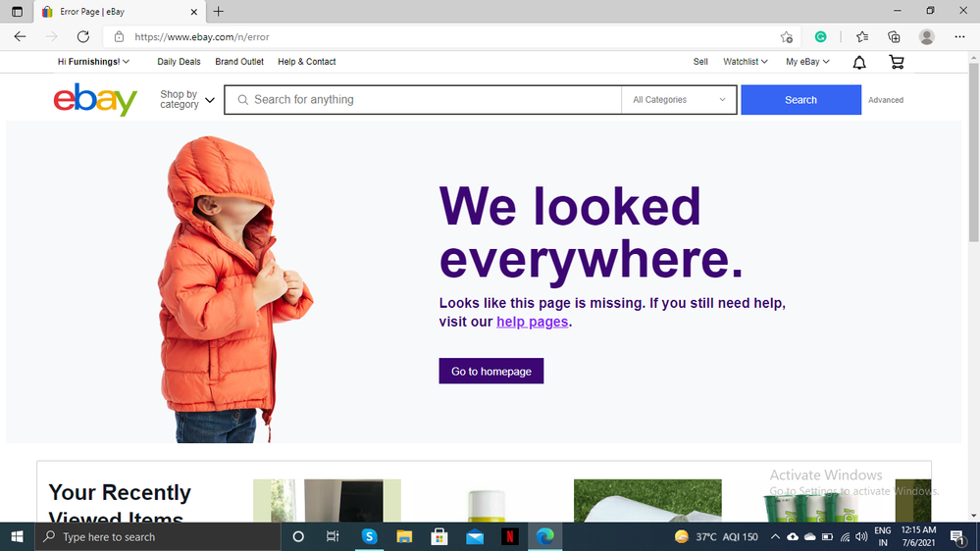Open the Shop by category dropdown
This screenshot has width=980, height=551.
tap(186, 99)
